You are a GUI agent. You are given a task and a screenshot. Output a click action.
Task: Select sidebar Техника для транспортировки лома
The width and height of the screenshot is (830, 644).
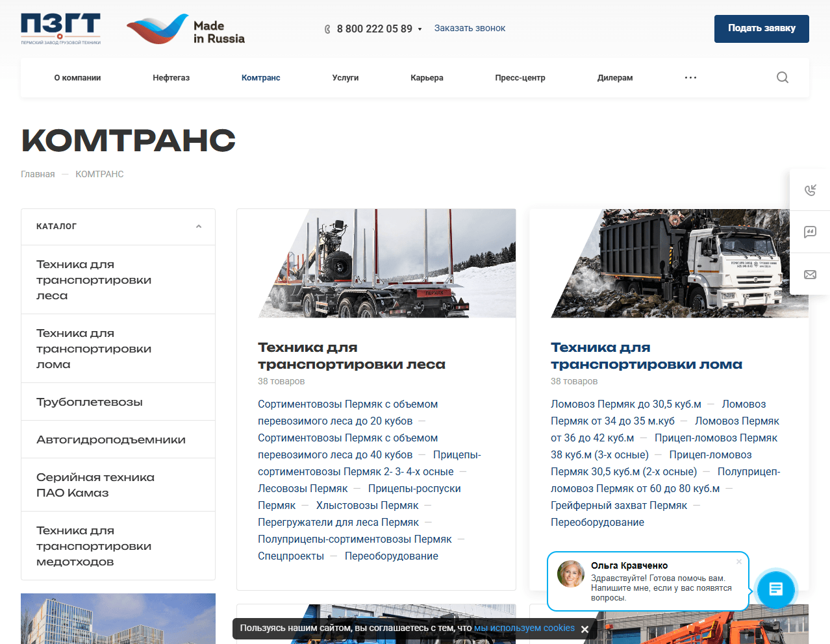[118, 349]
